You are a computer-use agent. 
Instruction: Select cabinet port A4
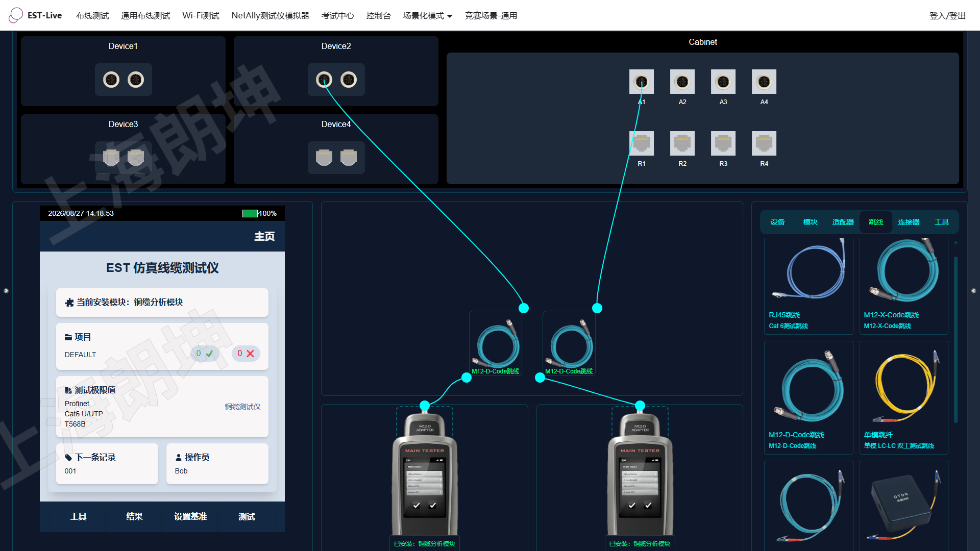click(x=764, y=82)
